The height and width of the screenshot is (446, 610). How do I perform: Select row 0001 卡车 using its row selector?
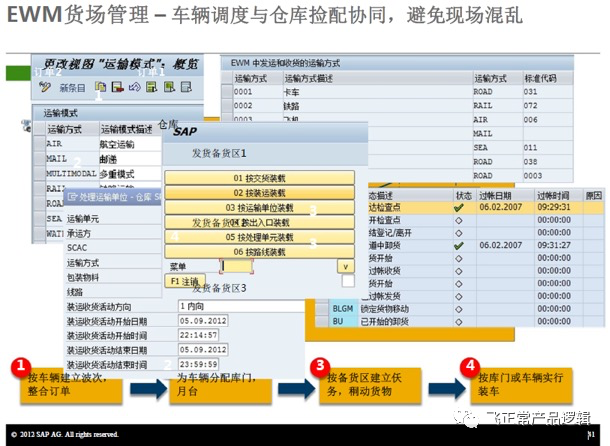click(x=227, y=92)
